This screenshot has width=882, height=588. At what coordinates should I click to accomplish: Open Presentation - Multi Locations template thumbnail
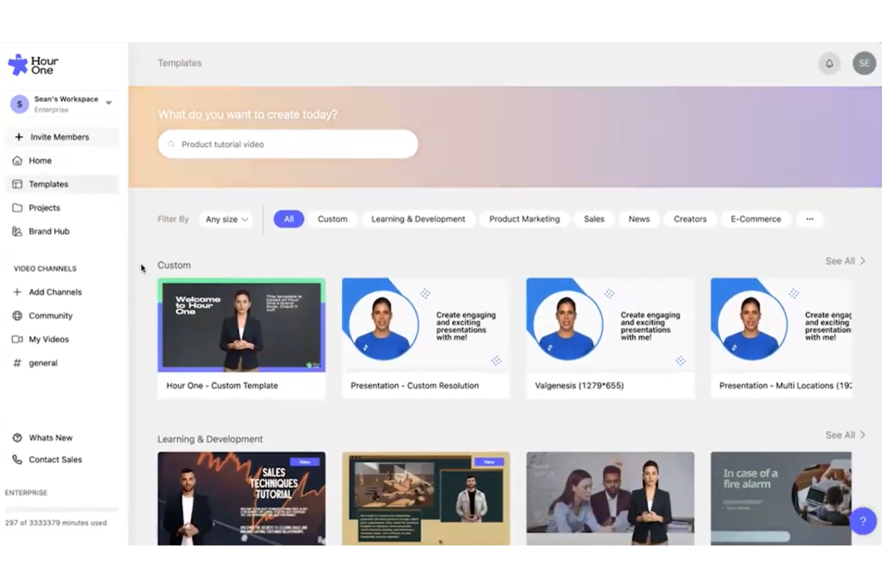tap(781, 325)
